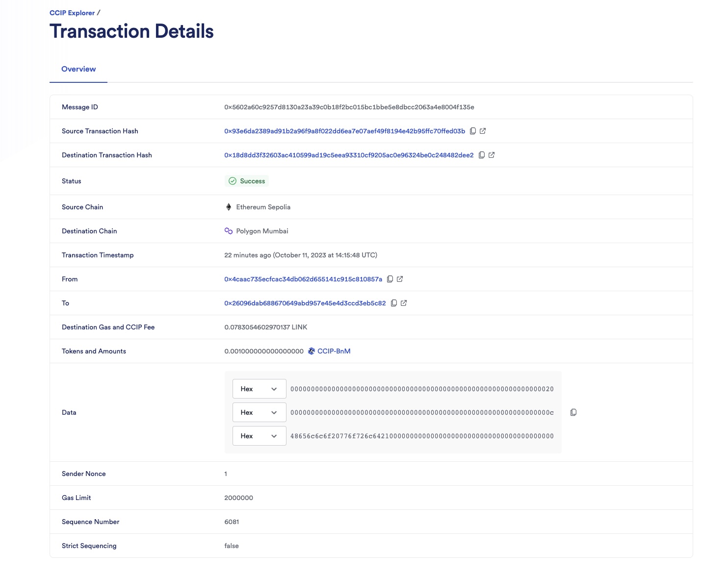Click the Sender Nonce value 1
Screen dimensions: 728x577
click(226, 474)
